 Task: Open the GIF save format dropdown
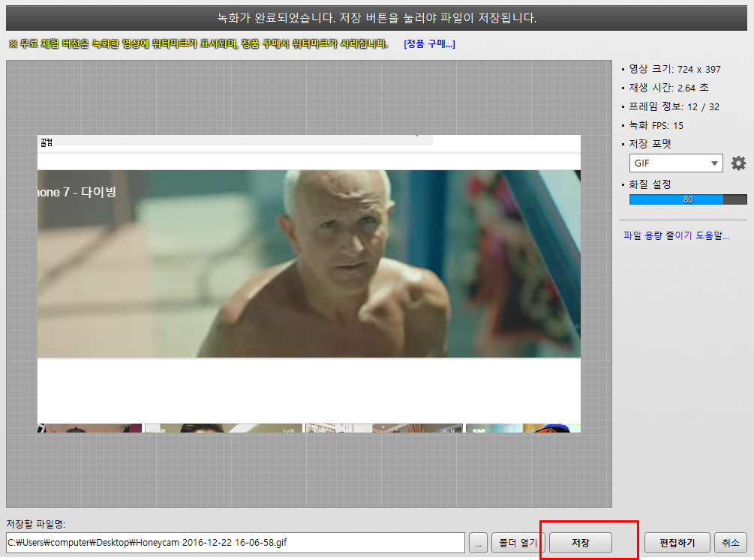coord(676,163)
